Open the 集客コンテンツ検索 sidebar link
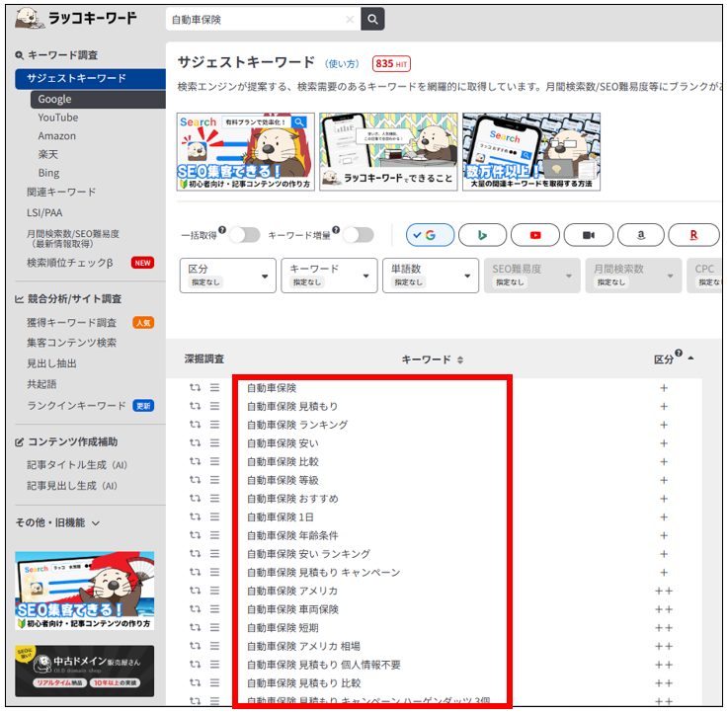 click(71, 343)
